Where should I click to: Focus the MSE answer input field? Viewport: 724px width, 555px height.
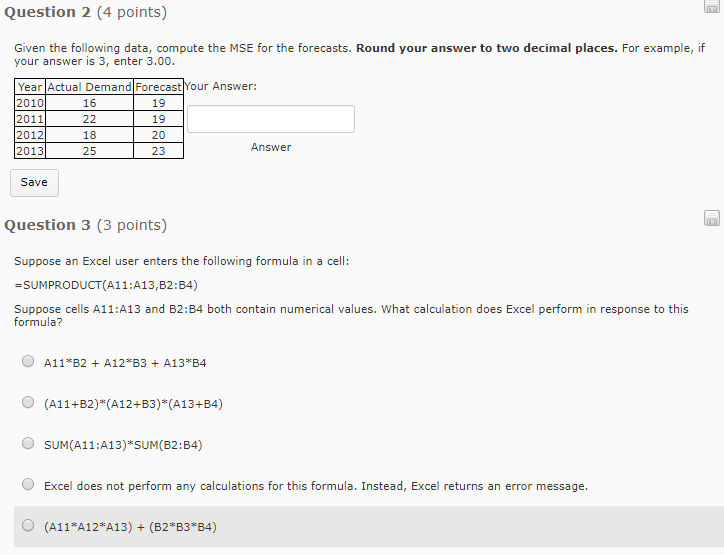click(271, 119)
